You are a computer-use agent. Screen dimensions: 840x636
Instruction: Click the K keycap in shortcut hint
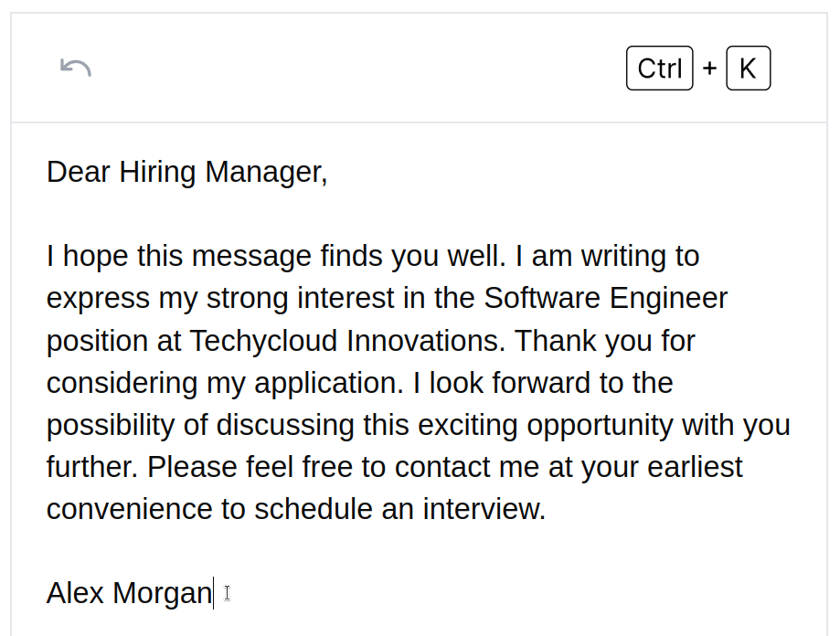(x=748, y=69)
